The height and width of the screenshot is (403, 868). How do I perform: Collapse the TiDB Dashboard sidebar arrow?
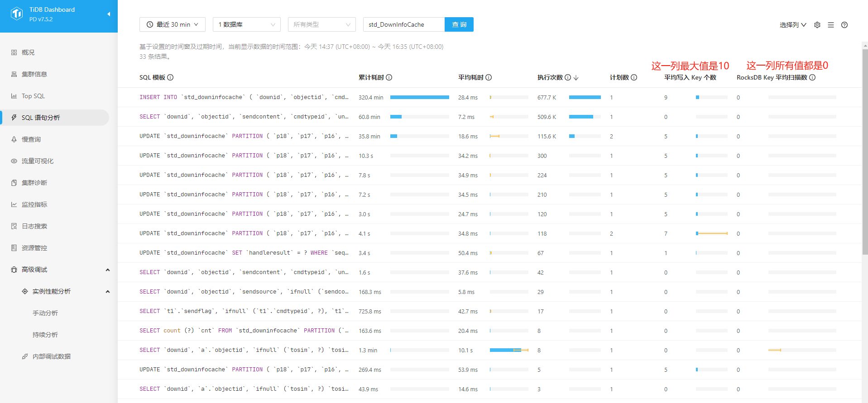click(x=109, y=14)
